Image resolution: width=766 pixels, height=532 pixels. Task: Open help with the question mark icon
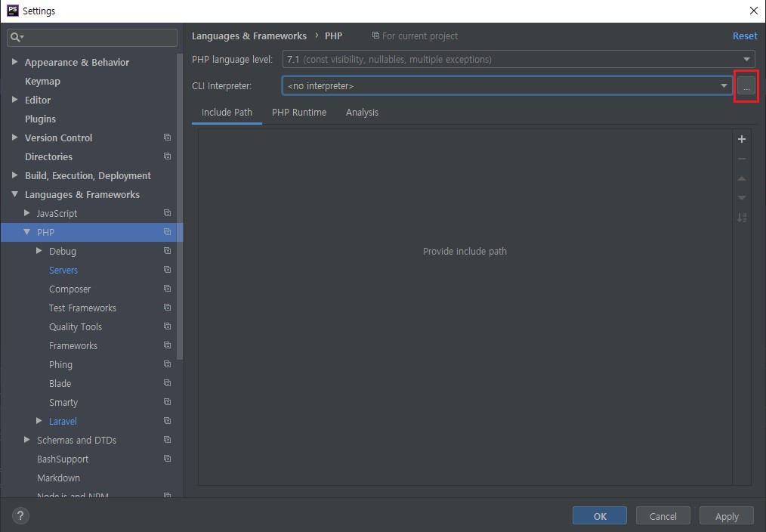pos(20,515)
